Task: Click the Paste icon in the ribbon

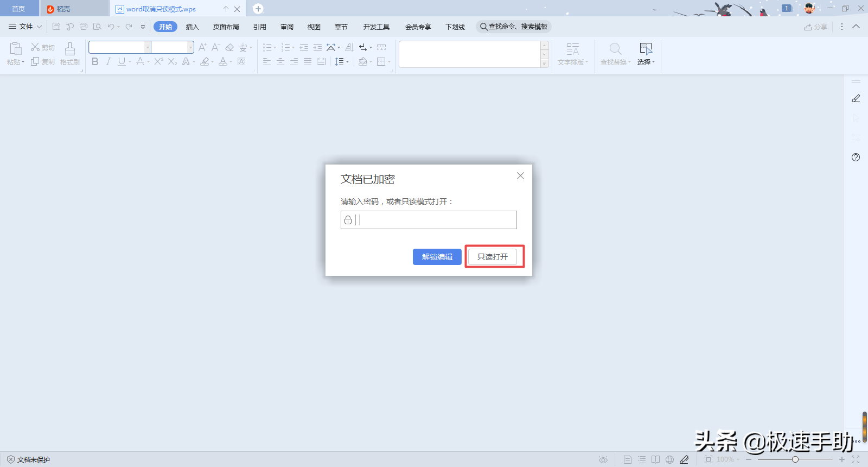Action: 16,49
